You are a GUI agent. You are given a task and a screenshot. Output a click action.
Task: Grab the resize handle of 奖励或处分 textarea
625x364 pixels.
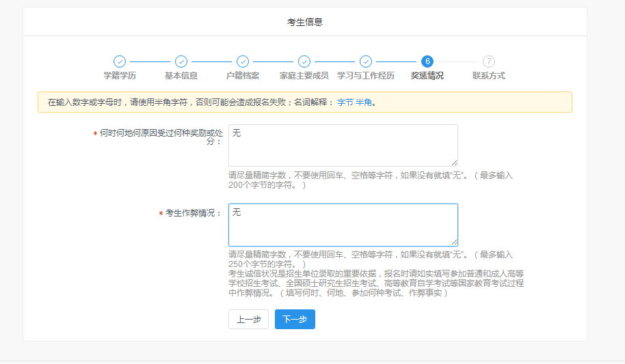tap(454, 163)
